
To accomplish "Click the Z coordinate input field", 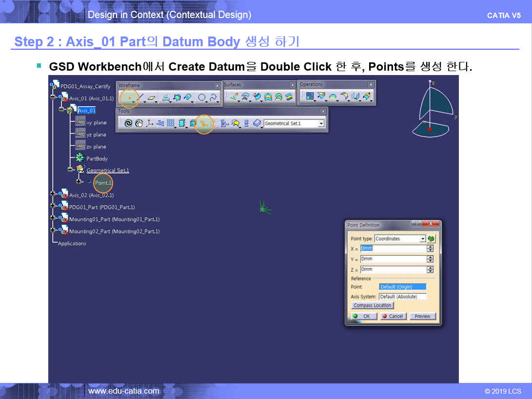I will (393, 269).
